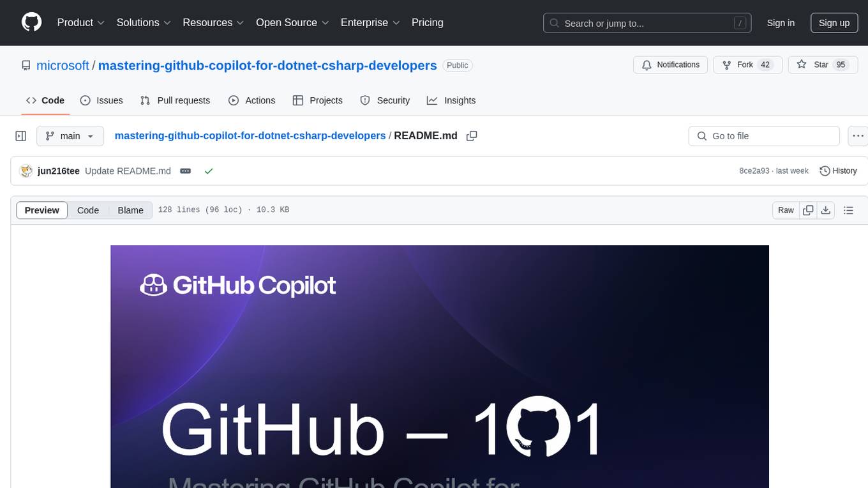
Task: Copy the README.md file path
Action: click(472, 135)
